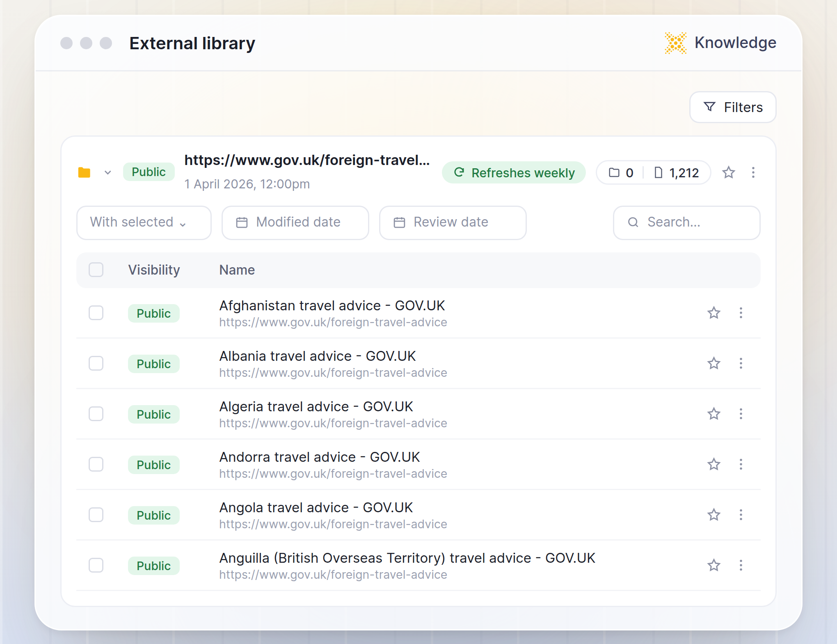Check the Afghanistan travel advice checkbox
Viewport: 837px width, 644px height.
coord(96,313)
